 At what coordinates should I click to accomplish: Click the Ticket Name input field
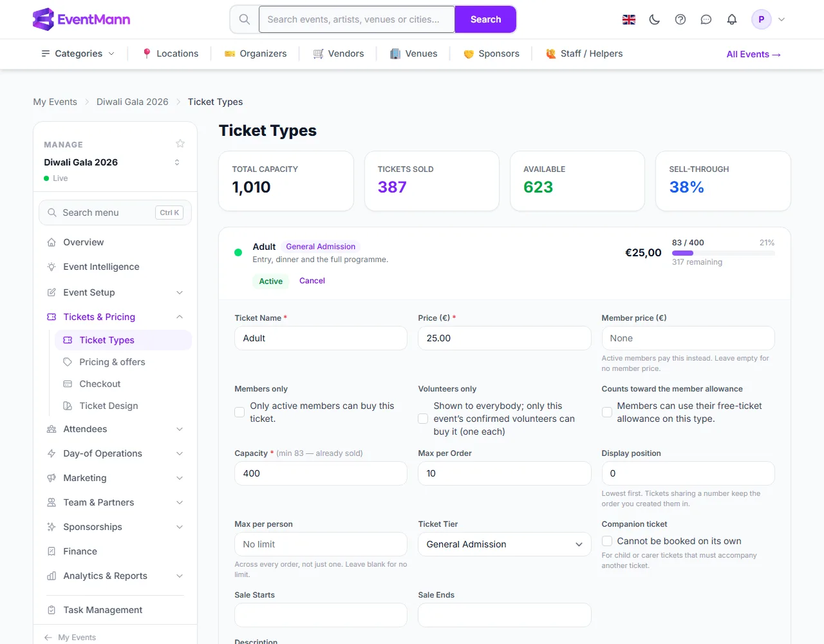click(x=321, y=338)
